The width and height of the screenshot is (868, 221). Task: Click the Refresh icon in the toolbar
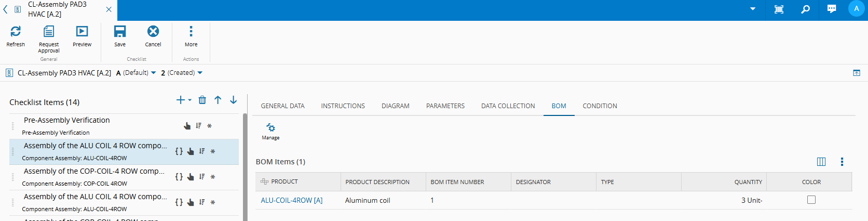point(16,32)
